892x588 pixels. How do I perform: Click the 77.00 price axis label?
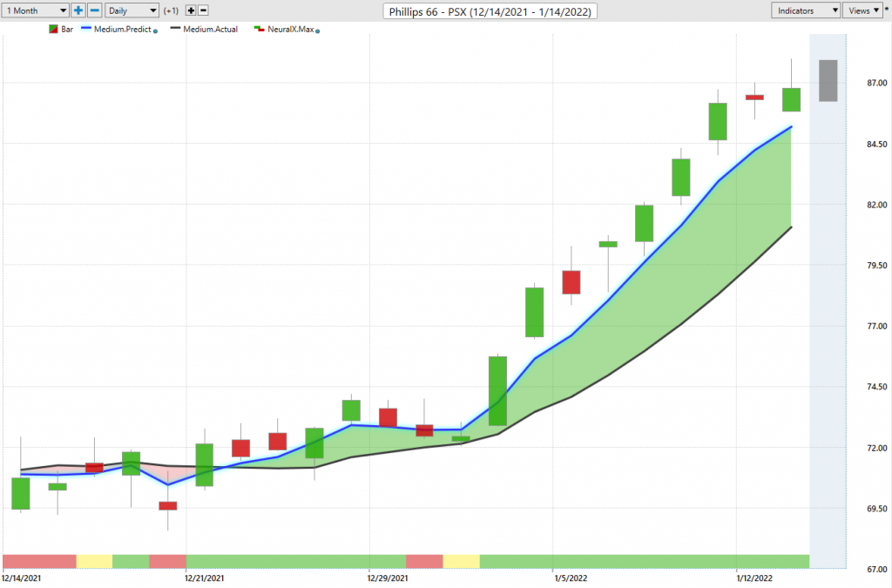click(x=876, y=326)
